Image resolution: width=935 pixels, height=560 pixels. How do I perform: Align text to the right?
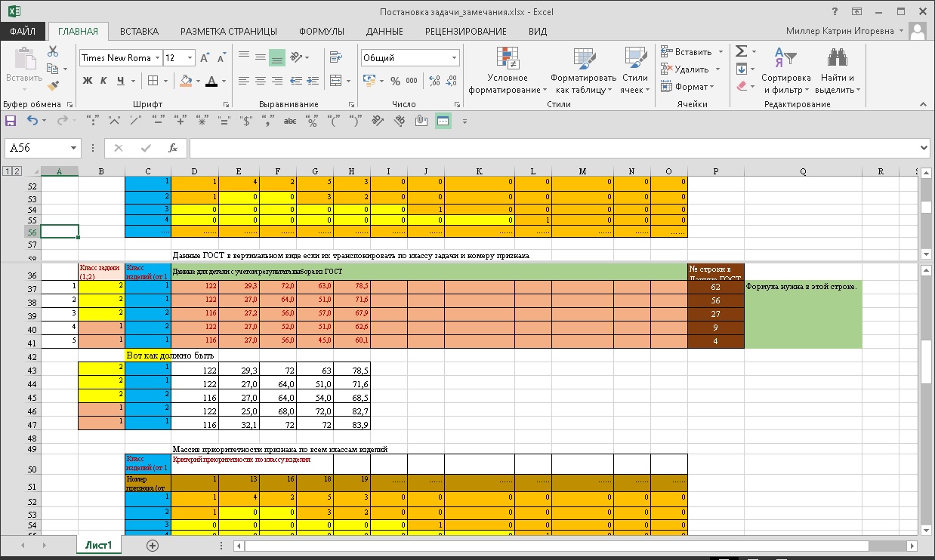277,81
